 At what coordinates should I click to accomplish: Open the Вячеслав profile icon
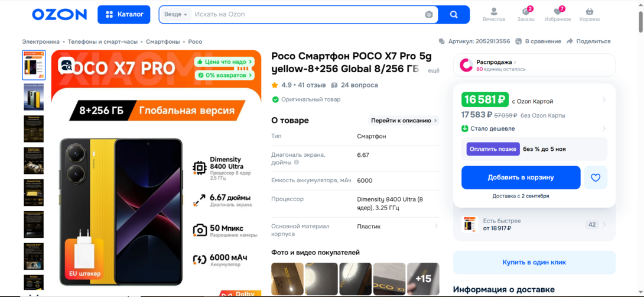click(494, 14)
